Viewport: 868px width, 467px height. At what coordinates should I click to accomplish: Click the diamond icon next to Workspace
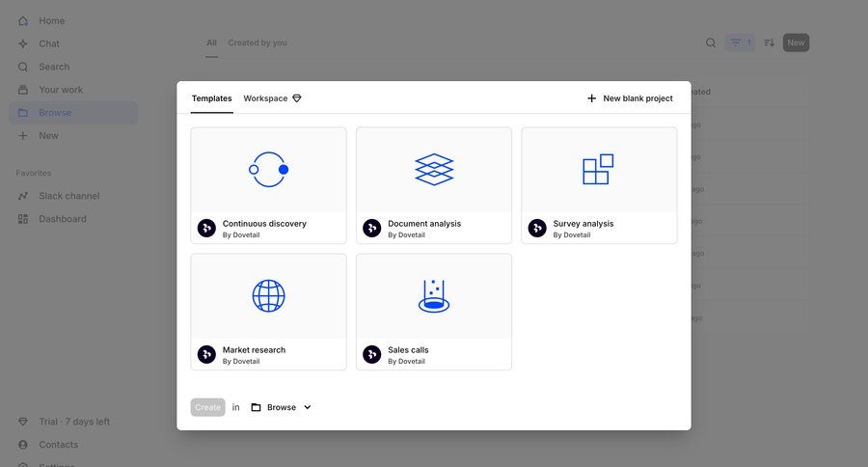point(297,98)
